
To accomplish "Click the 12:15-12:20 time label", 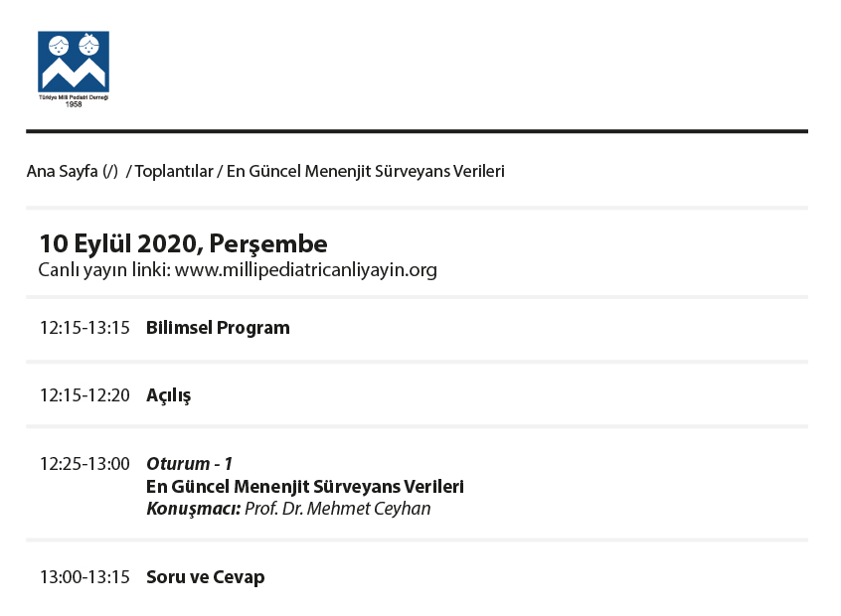I will 84,395.
